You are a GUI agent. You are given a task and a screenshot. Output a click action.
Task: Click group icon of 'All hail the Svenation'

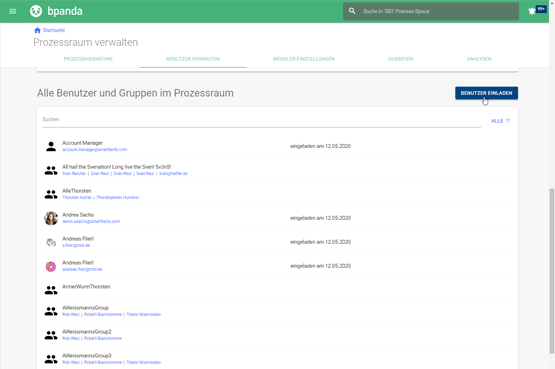tap(51, 170)
